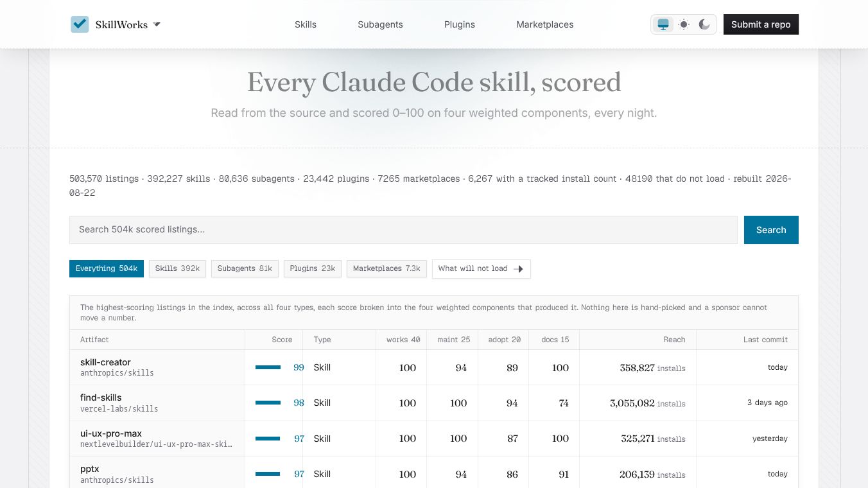Click 'yesterday' last commit cell
868x488 pixels.
(x=770, y=439)
